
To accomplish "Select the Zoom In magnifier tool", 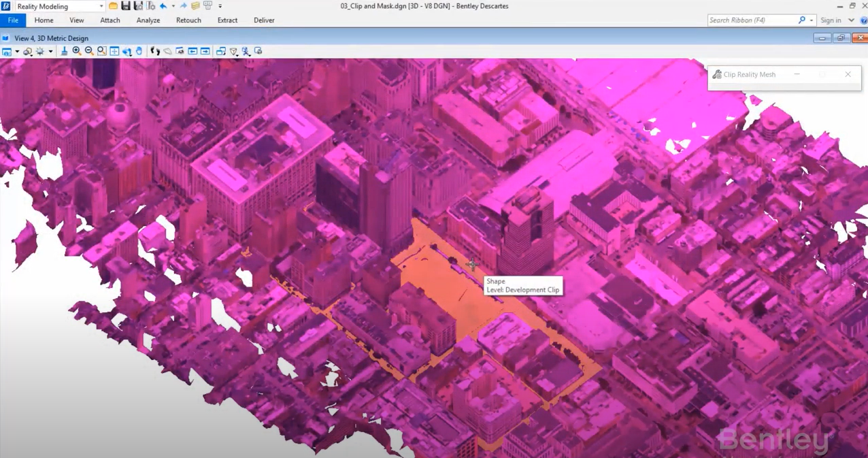I will point(77,51).
